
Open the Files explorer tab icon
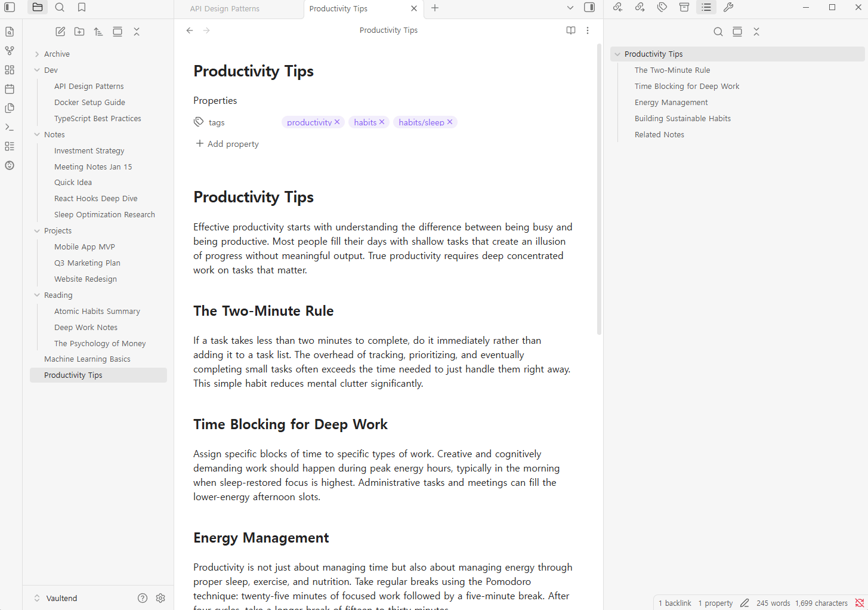point(38,8)
